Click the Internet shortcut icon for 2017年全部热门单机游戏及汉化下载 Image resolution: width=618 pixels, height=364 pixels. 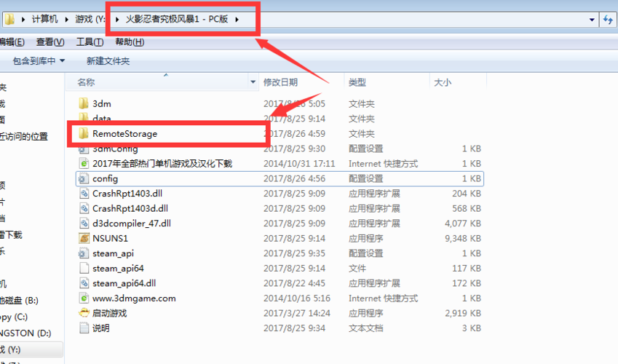[84, 164]
